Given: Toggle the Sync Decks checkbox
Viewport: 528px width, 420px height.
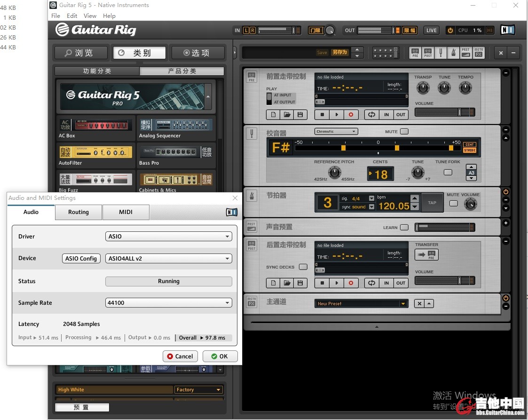Looking at the screenshot, I should (x=303, y=267).
